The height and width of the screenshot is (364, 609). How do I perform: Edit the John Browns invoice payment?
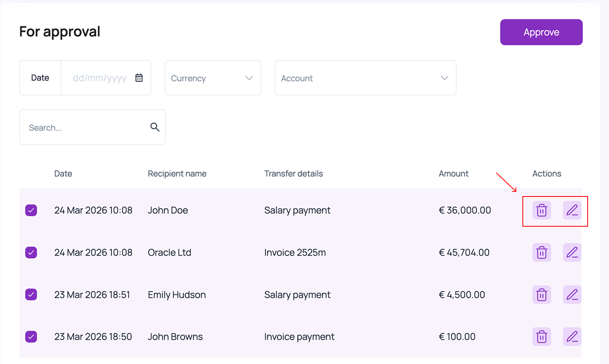572,337
